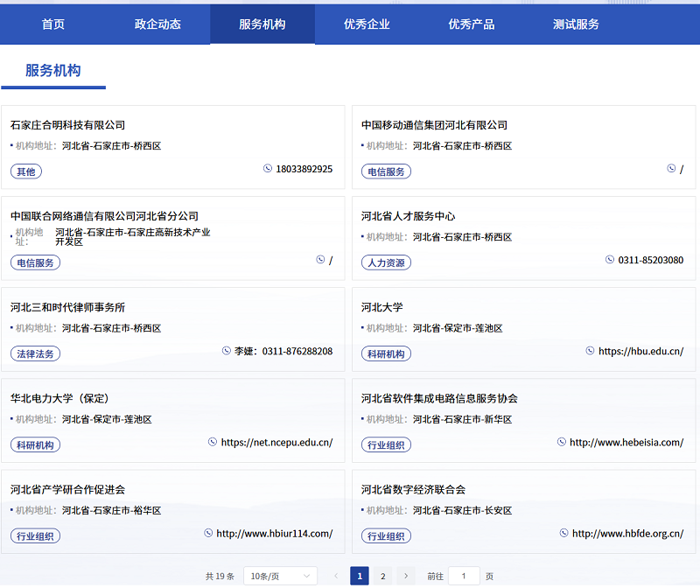Image resolution: width=700 pixels, height=588 pixels.
Task: Click the 科研机构 tag under 河北大学
Action: click(x=386, y=353)
